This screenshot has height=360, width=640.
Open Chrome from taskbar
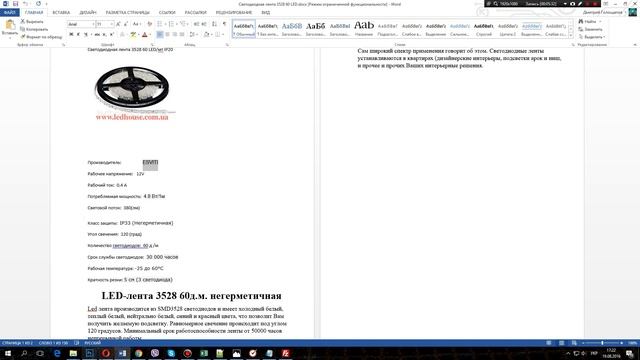tap(138, 353)
